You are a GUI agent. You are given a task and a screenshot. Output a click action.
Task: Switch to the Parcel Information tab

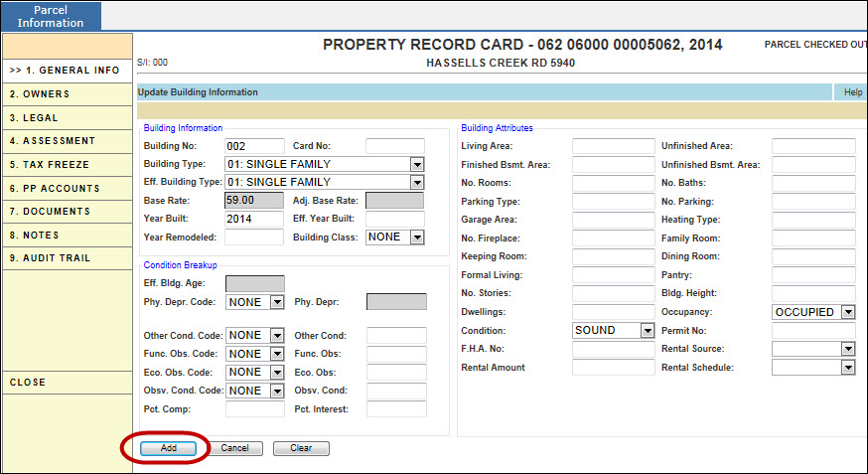point(51,16)
